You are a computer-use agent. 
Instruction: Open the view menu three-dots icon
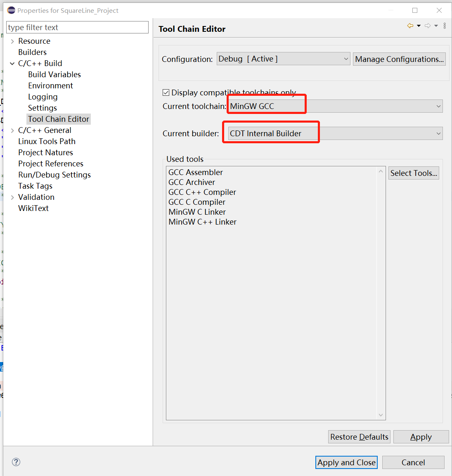tap(445, 26)
